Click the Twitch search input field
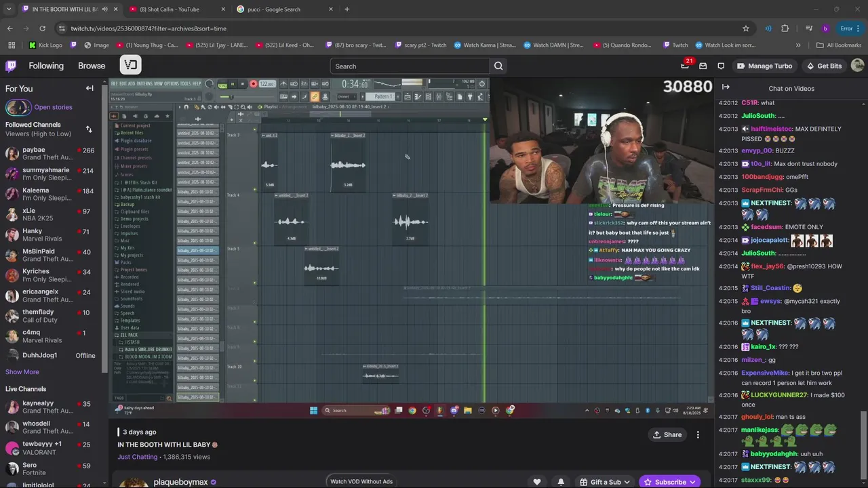 (x=410, y=66)
